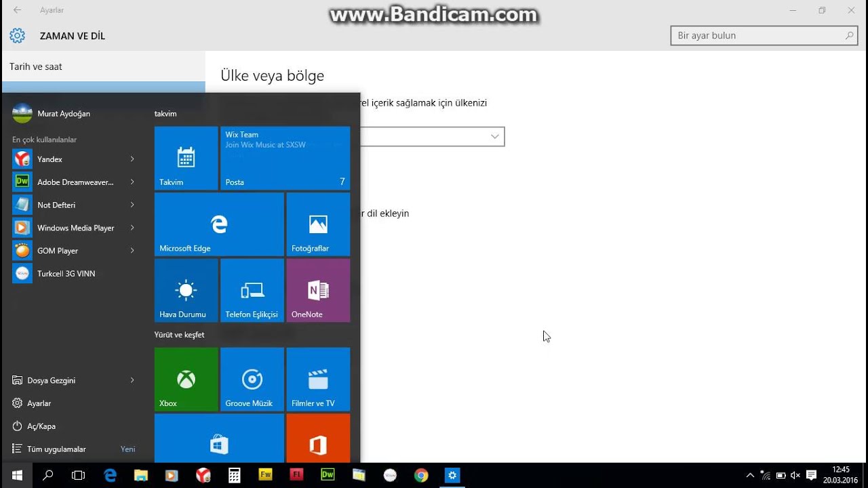The height and width of the screenshot is (488, 868).
Task: Go back using Settings back arrow
Action: (17, 10)
